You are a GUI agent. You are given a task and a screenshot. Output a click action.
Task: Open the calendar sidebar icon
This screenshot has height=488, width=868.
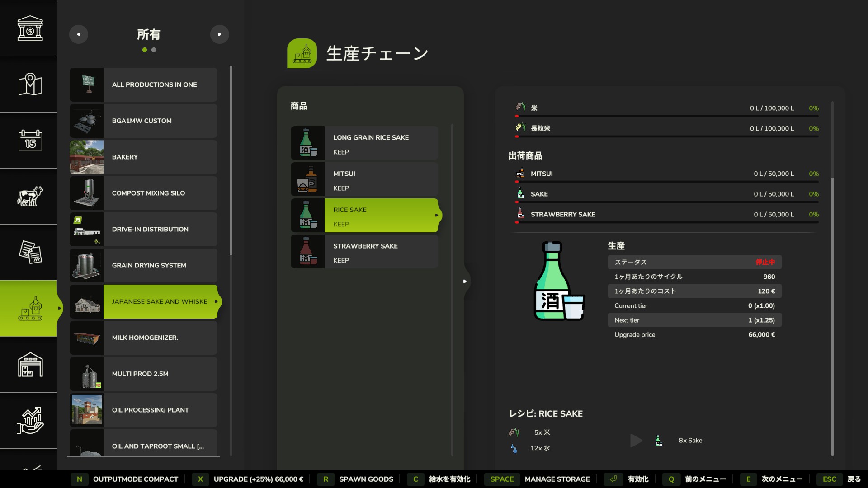[x=30, y=140]
